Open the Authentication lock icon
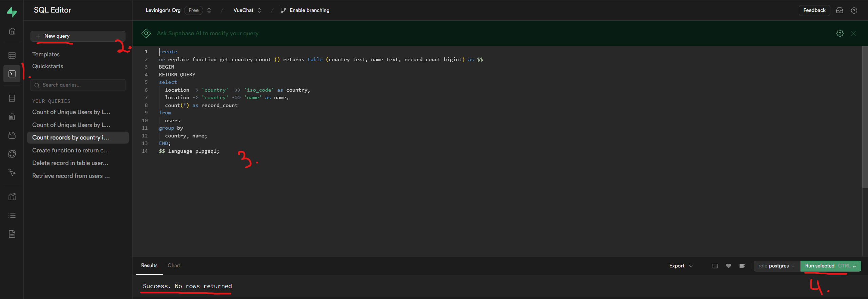 tap(12, 117)
